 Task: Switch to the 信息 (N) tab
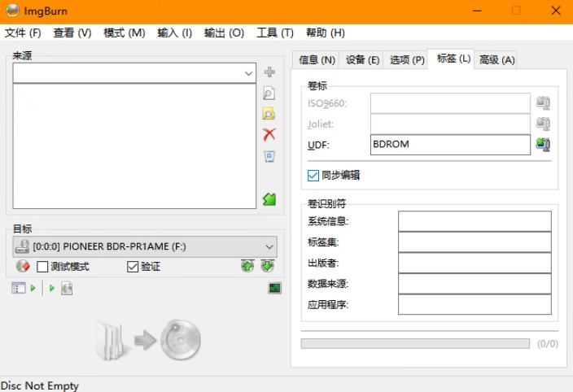317,60
